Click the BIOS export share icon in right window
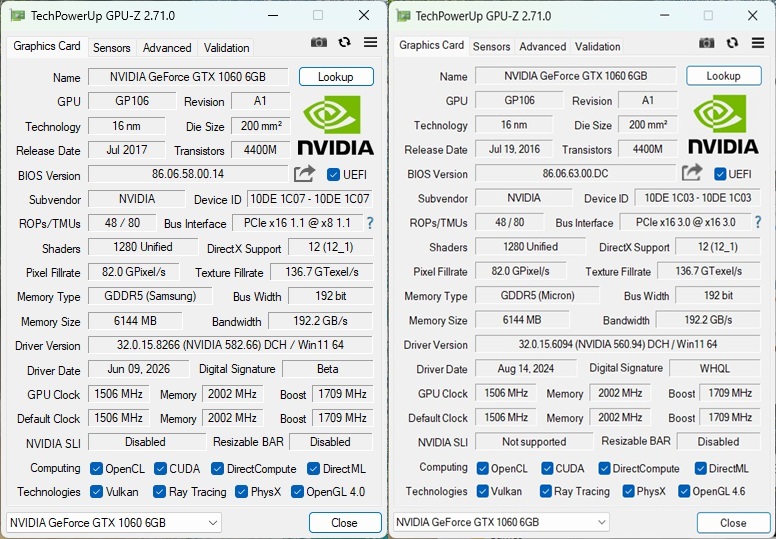The height and width of the screenshot is (539, 776). (692, 173)
